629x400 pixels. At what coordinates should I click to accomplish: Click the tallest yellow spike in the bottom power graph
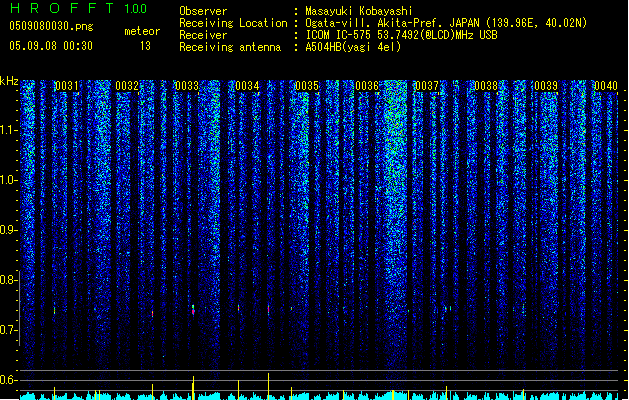coord(268,386)
